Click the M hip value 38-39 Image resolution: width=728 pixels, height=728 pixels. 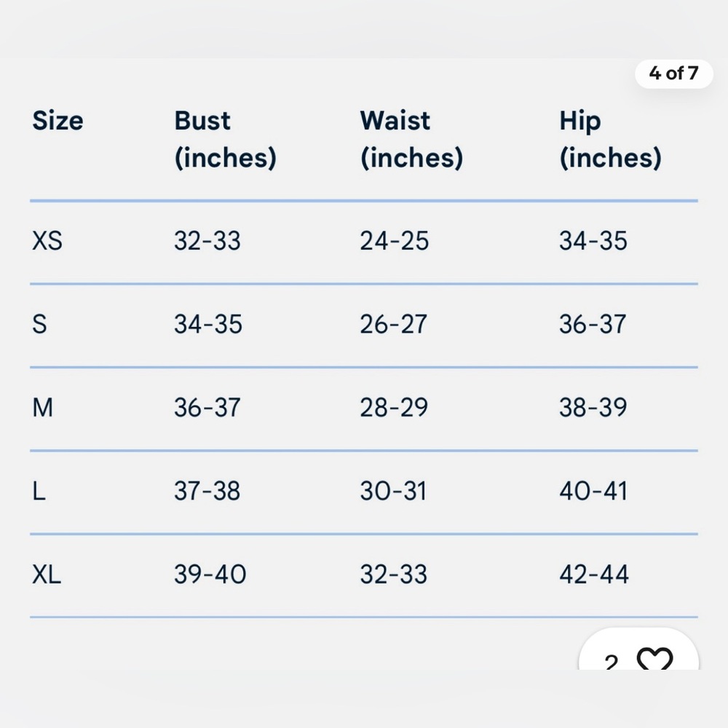tap(593, 407)
